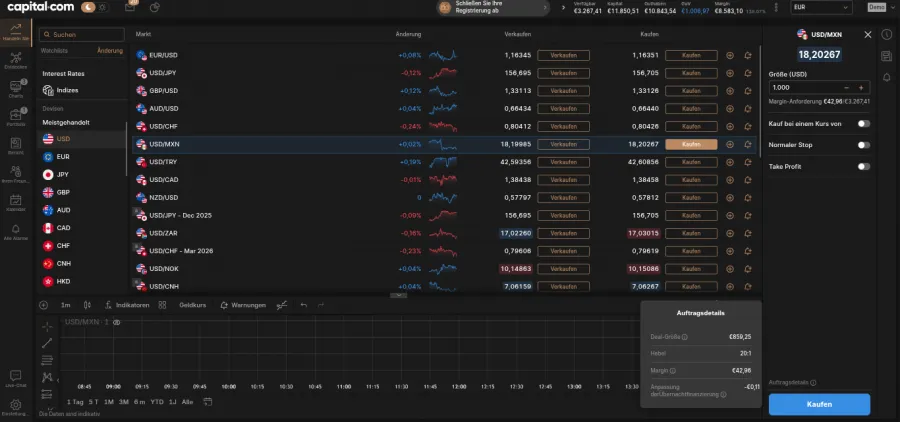This screenshot has width=900, height=422.
Task: Open the notifications inbox icon in header
Action: (x=130, y=7)
